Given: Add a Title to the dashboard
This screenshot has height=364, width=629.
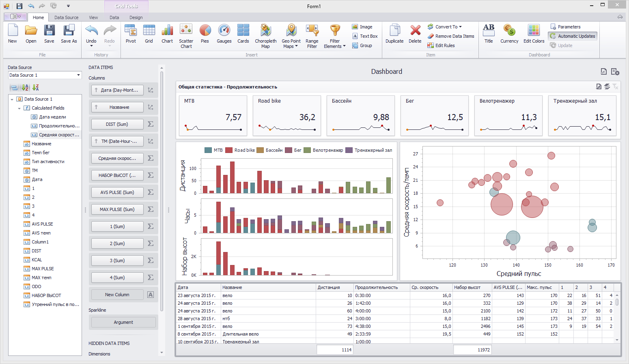Looking at the screenshot, I should click(489, 34).
